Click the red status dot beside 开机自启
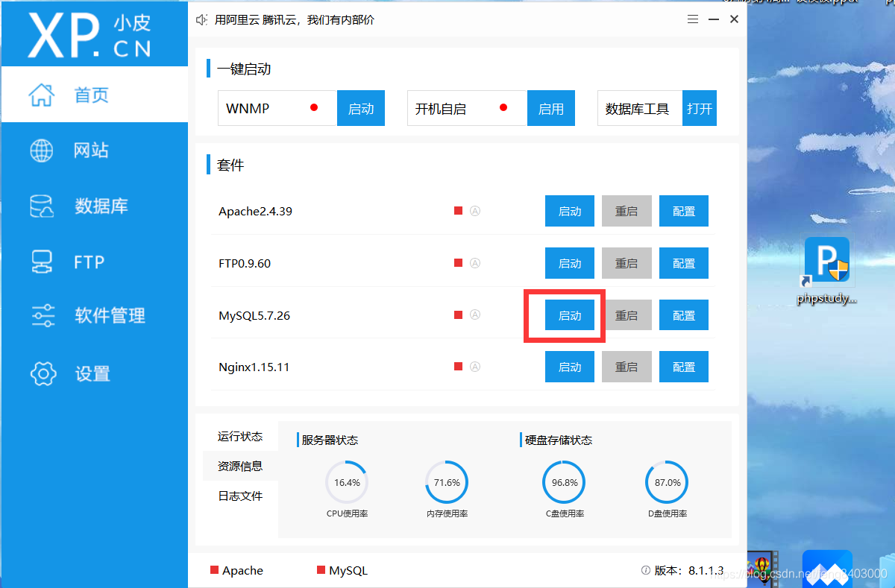Screen dimensions: 895x588 coord(503,108)
